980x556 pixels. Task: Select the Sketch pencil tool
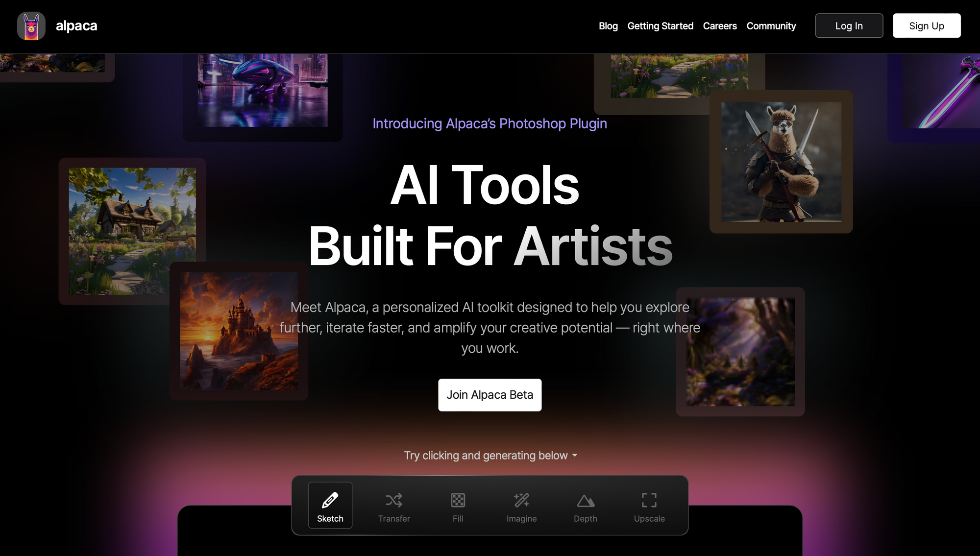(x=330, y=506)
